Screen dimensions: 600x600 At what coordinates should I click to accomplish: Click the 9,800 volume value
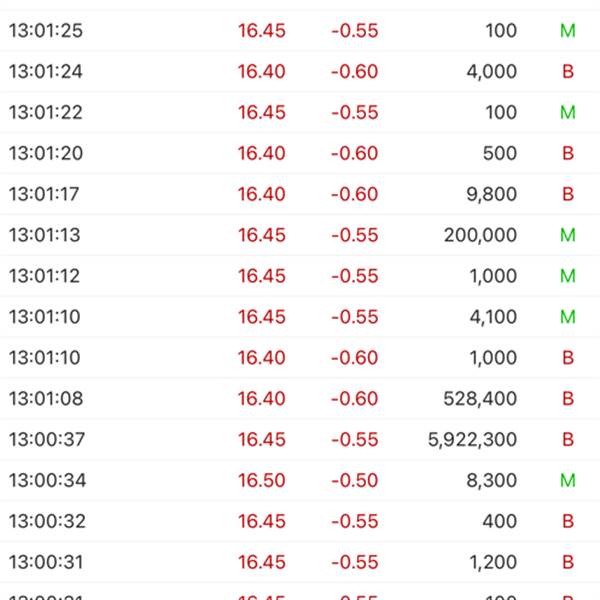tap(491, 195)
